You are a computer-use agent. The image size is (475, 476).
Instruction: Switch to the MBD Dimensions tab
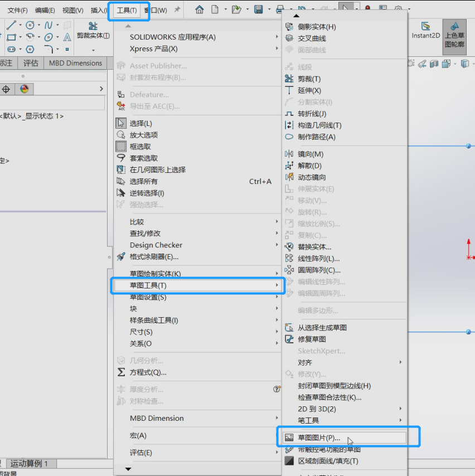tap(76, 63)
